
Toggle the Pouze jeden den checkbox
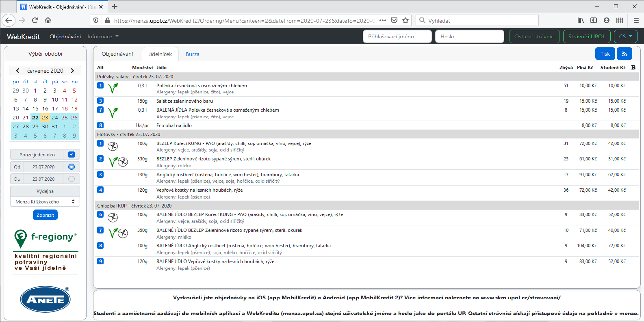72,154
